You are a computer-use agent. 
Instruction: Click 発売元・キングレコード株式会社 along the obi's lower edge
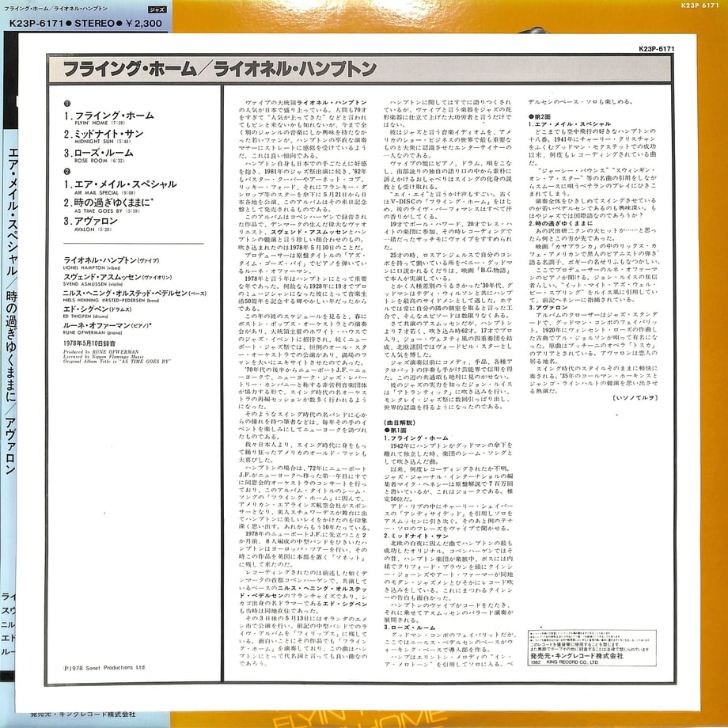coord(82,715)
